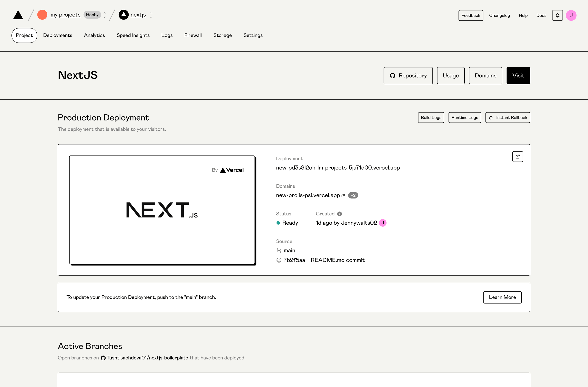Screen dimensions: 588x387
Task: Click the orange my projects team avatar
Action: 42,15
